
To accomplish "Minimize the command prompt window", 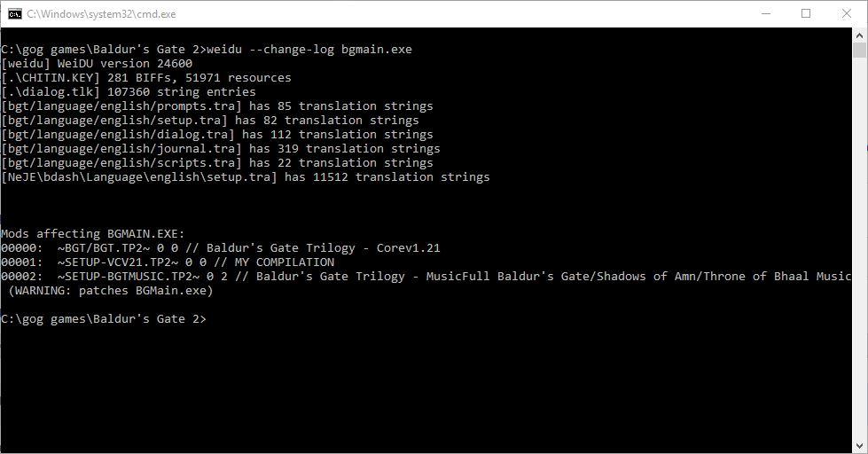I will (x=766, y=14).
